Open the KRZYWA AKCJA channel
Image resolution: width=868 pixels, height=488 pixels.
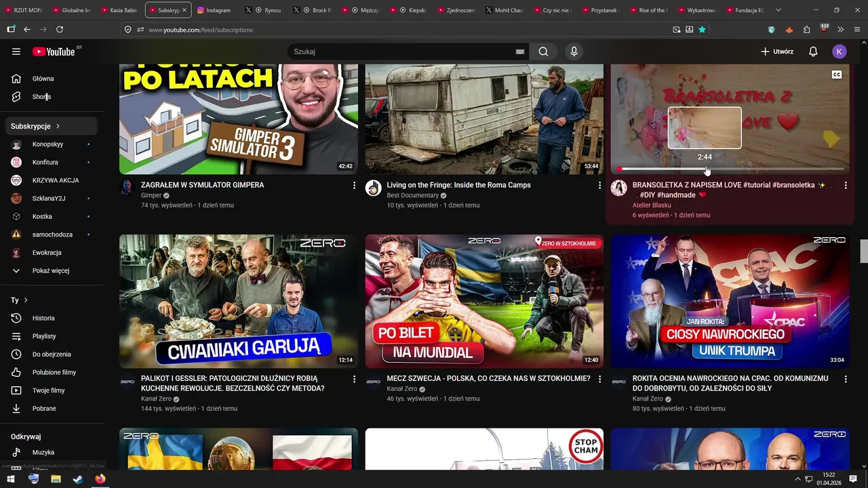[52, 180]
